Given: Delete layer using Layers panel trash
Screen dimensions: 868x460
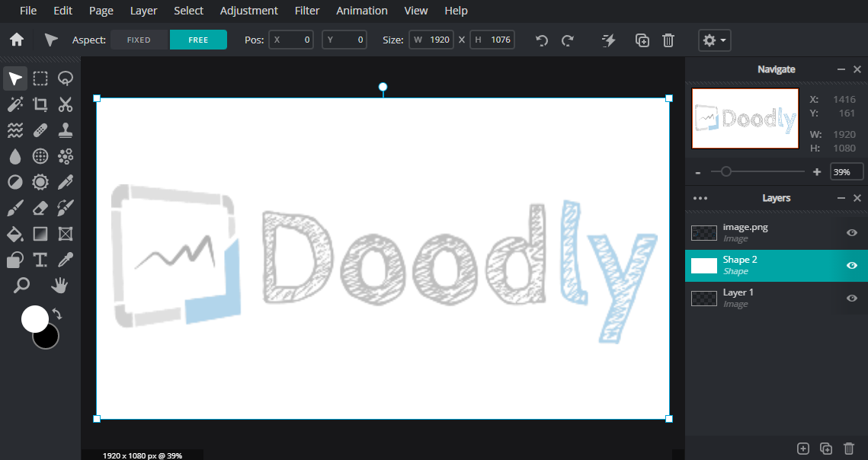Looking at the screenshot, I should point(849,449).
